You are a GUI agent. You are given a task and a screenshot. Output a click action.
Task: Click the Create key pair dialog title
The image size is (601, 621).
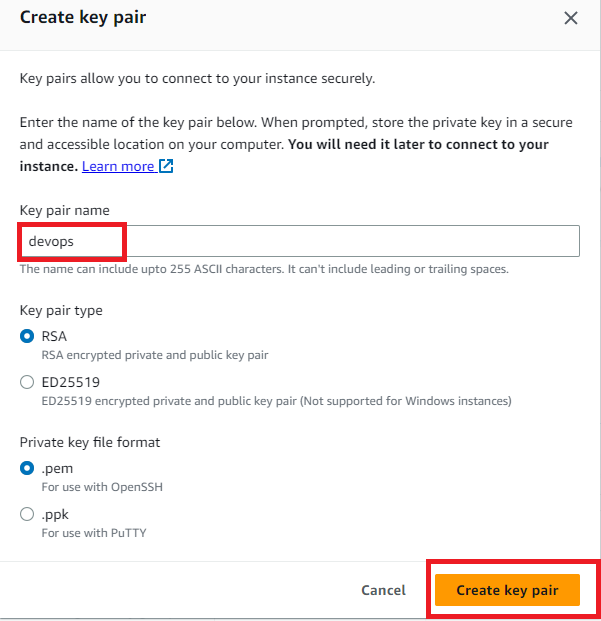(83, 17)
